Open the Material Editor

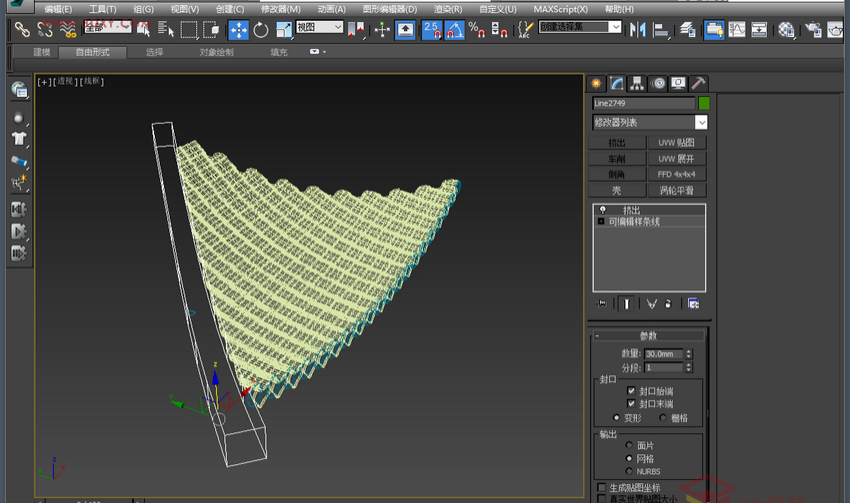point(786,29)
